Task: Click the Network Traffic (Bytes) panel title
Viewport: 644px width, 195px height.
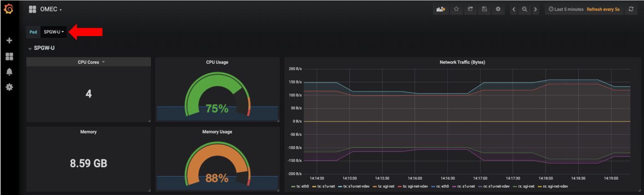Action: coord(462,62)
